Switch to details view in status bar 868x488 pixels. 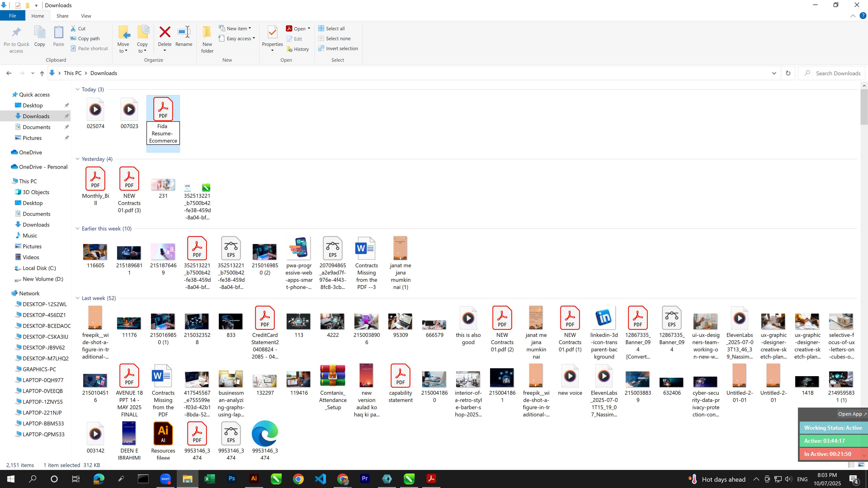[x=851, y=465]
